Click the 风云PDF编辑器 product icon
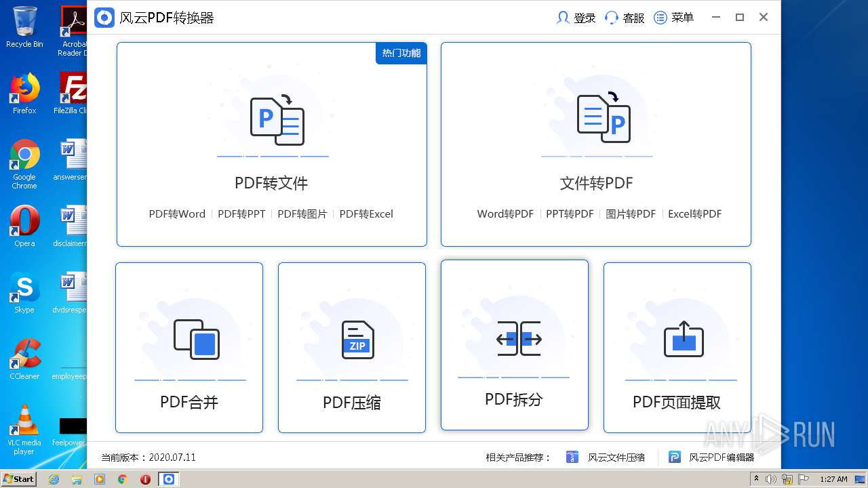This screenshot has width=868, height=488. (675, 457)
